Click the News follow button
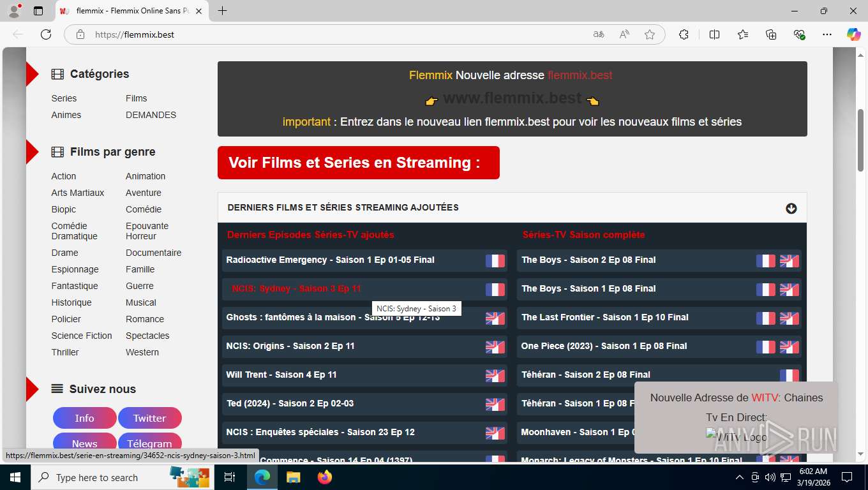 coord(85,443)
